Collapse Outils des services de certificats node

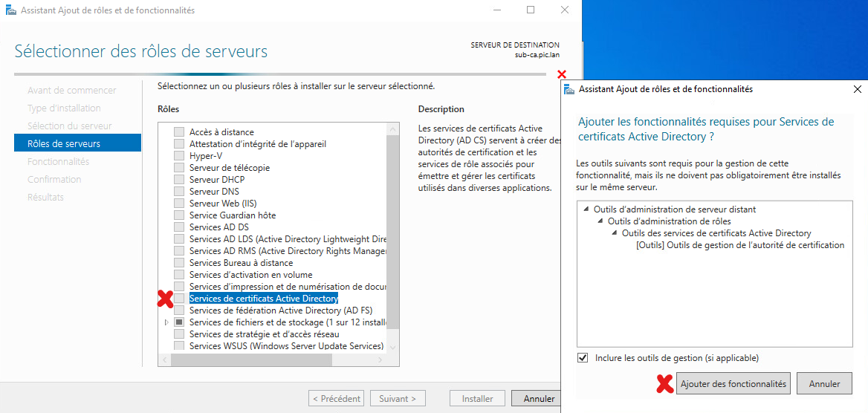coord(615,233)
